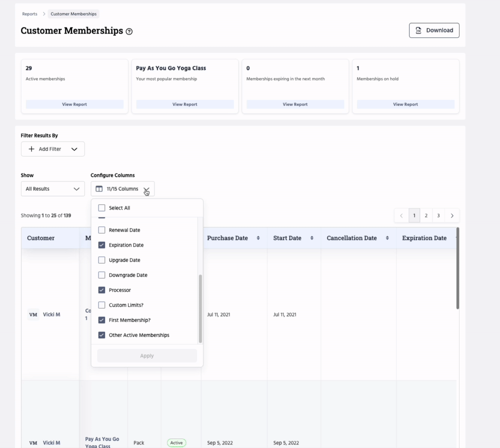
Task: Check the Renewal Date column checkbox
Action: pos(102,230)
